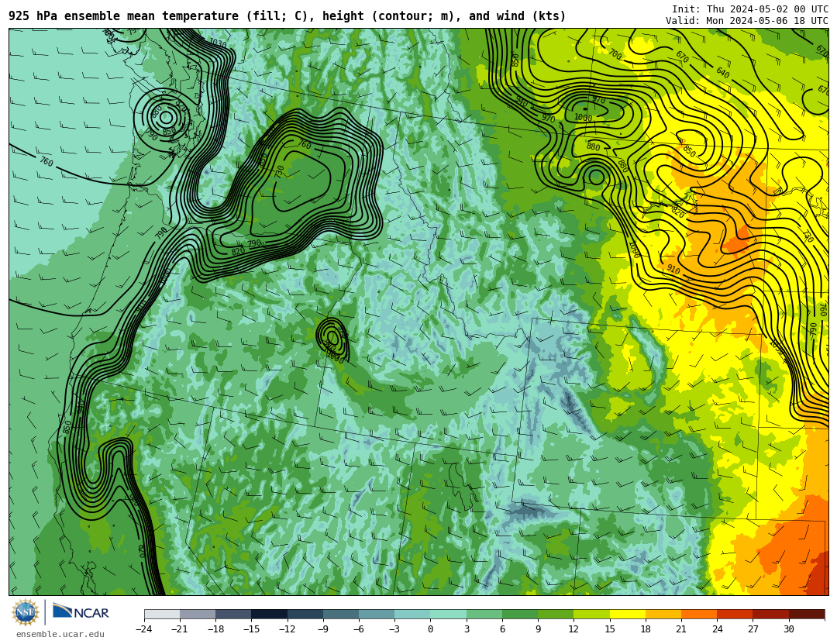837x644 pixels.
Task: Select the Valid: Mon 2024-05-06 18 UTC text
Action: [747, 21]
